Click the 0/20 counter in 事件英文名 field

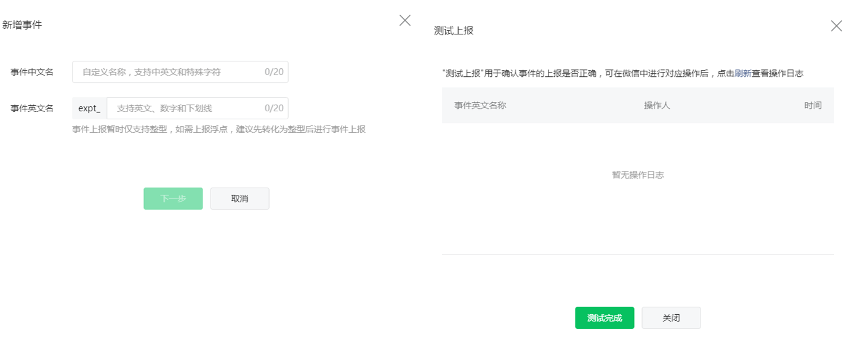(x=274, y=108)
